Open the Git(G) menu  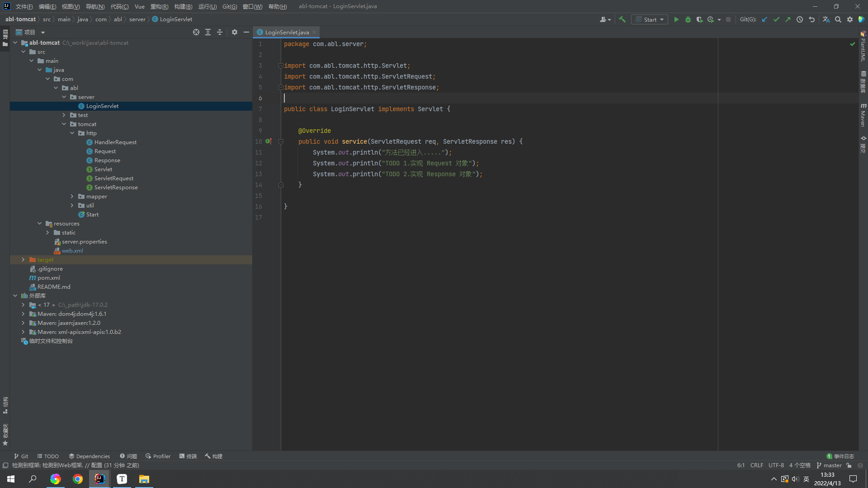(x=230, y=6)
